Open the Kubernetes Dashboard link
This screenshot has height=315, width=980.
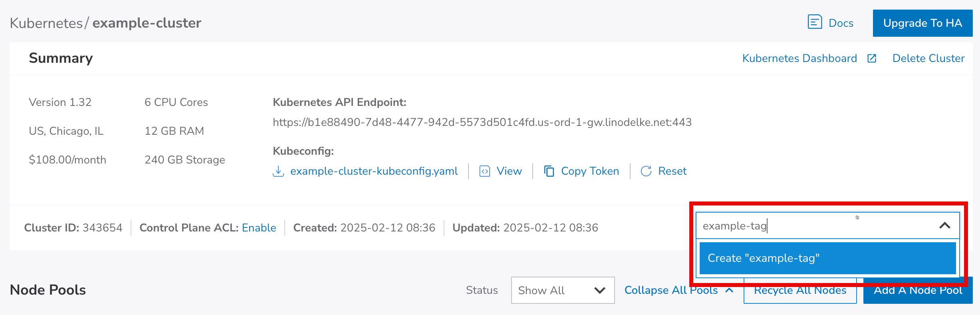[x=799, y=59]
